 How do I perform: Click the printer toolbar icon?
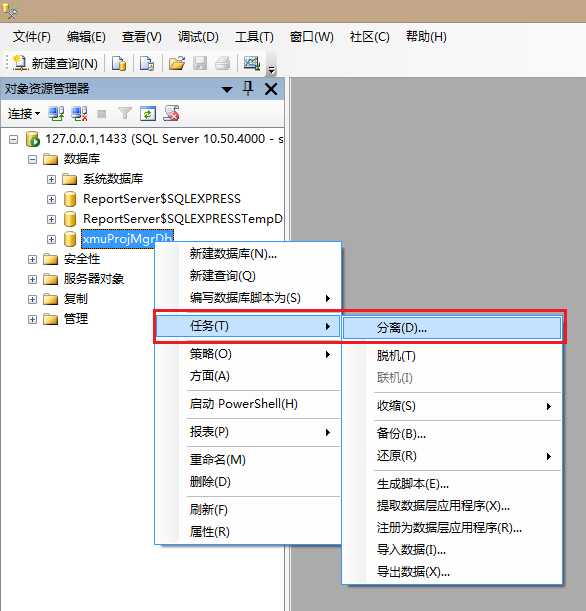222,64
